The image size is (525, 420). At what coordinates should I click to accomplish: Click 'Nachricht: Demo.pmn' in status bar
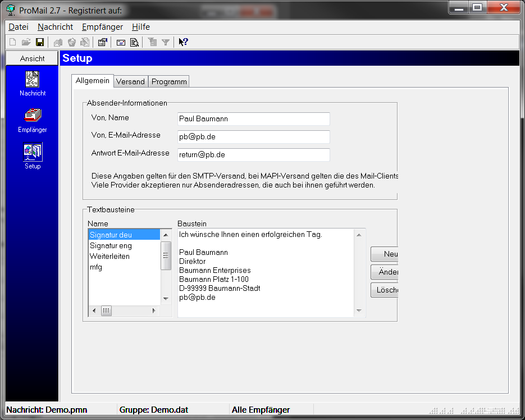47,410
